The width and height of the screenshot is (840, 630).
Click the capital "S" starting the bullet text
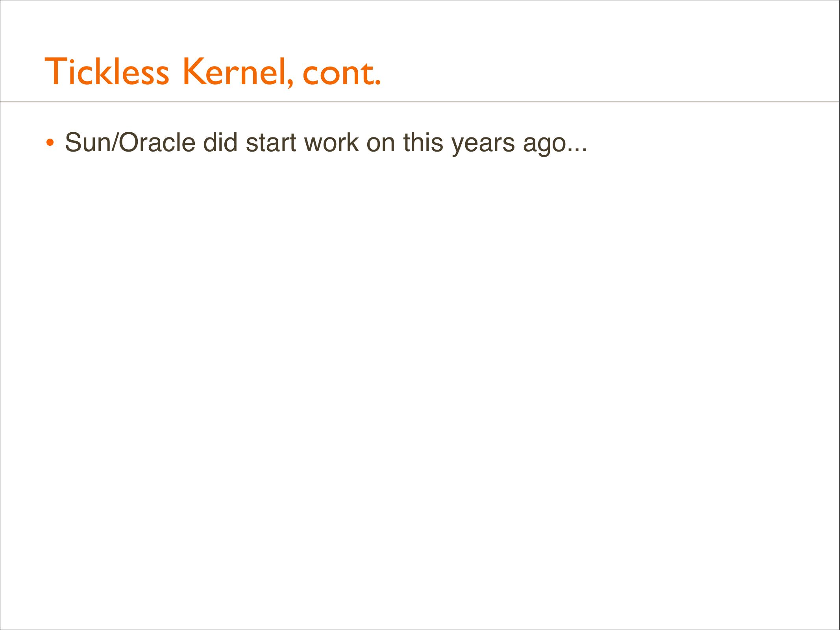tap(74, 143)
